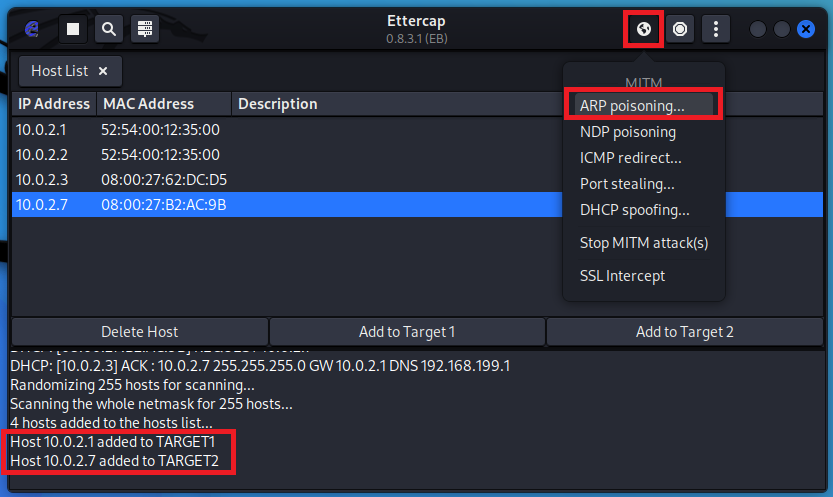Viewport: 833px width, 497px height.
Task: Click the Delete Host button
Action: (x=140, y=332)
